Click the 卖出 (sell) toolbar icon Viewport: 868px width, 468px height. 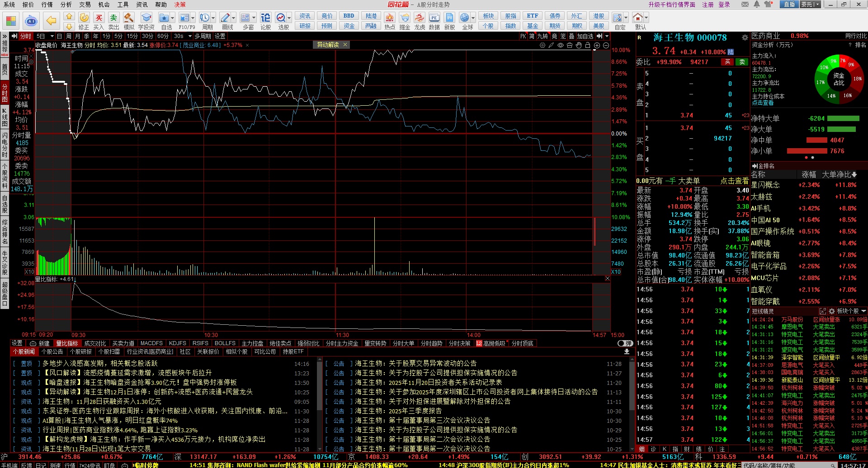113,21
